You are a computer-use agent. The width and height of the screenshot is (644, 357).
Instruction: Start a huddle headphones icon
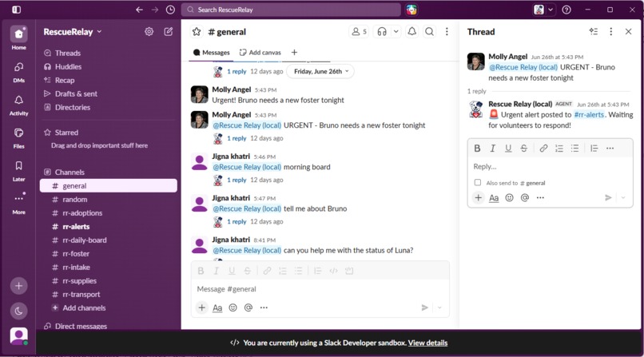tap(382, 32)
